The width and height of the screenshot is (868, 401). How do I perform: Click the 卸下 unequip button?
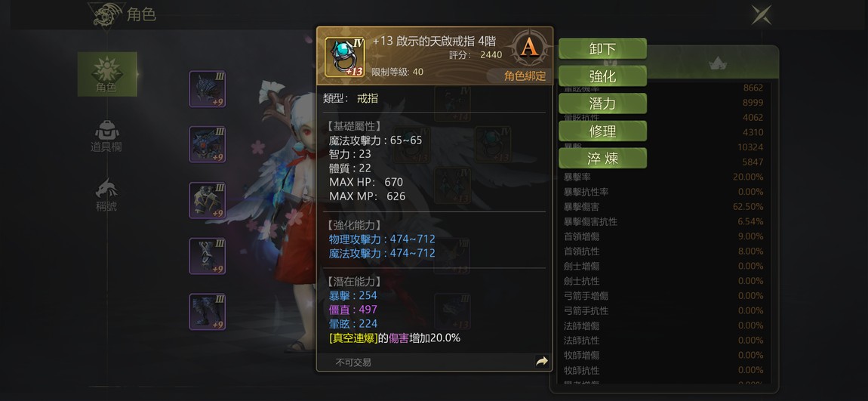point(602,49)
